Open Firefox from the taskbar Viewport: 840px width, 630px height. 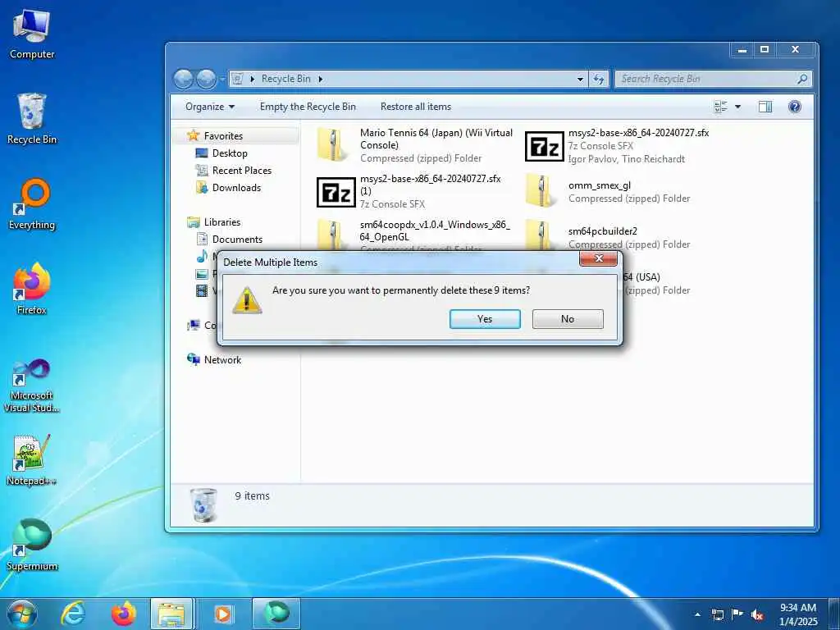click(123, 614)
